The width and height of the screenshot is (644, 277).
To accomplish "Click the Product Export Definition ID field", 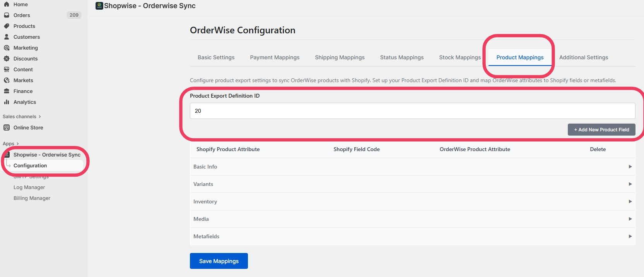I will pos(412,111).
